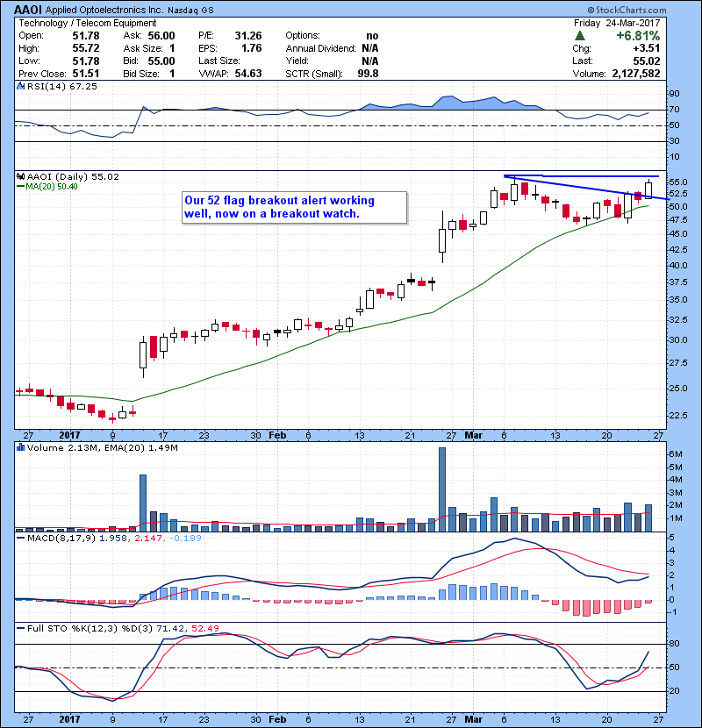Select the MACD signal value 2.147
The width and height of the screenshot is (702, 728).
[148, 539]
